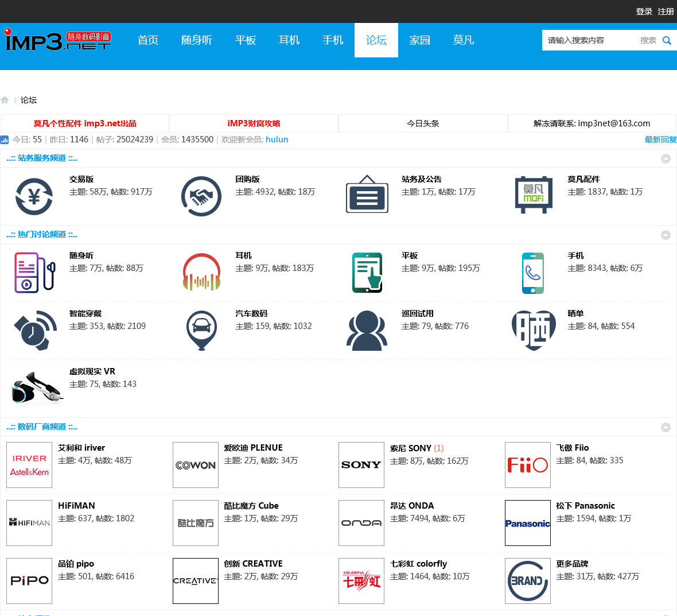Click the iMP3.net site logo

pos(58,39)
